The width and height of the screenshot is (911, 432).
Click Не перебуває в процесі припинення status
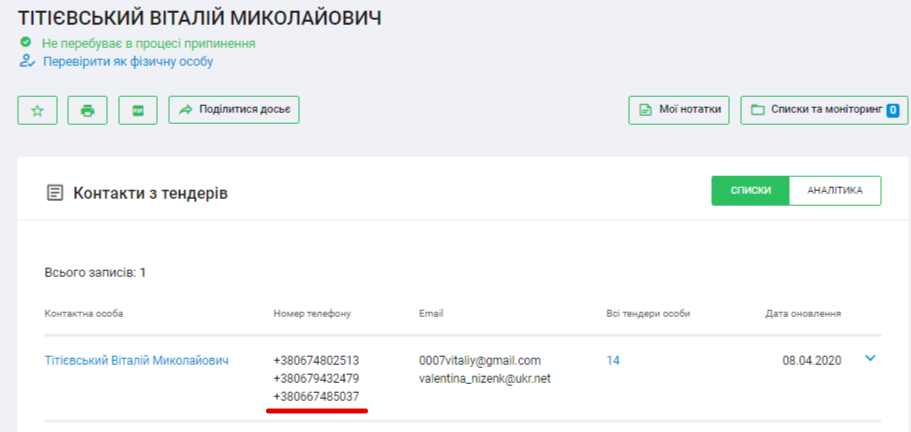pyautogui.click(x=148, y=44)
